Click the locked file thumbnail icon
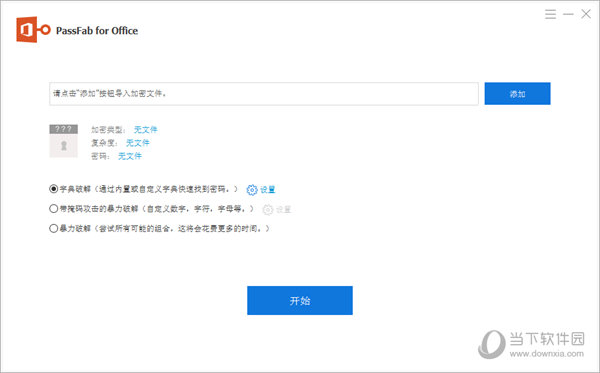 coord(64,141)
